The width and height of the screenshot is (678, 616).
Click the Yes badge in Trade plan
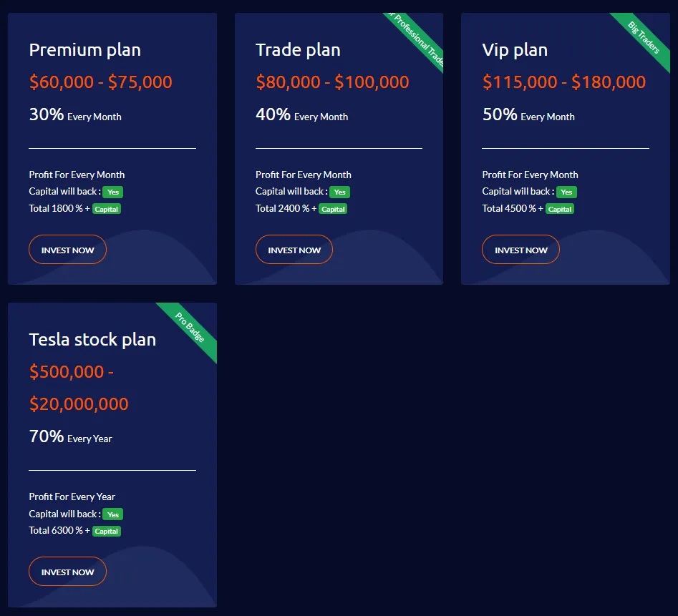339,192
